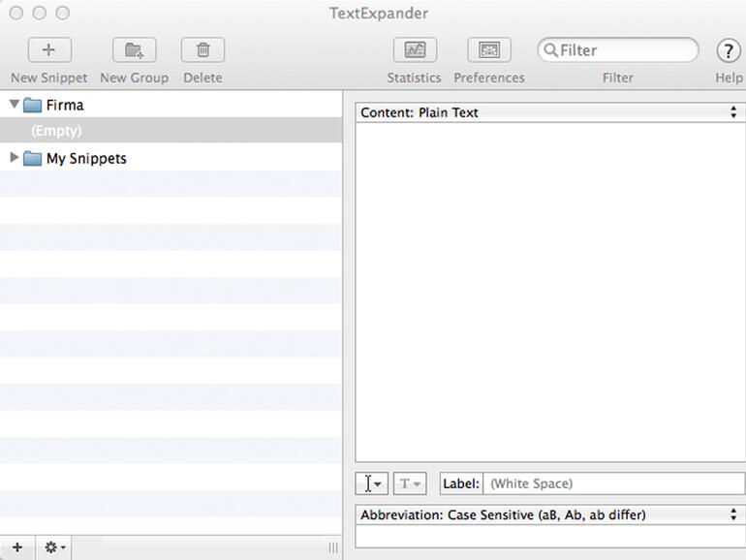This screenshot has width=746, height=560.
Task: Click the Help question mark button
Action: (729, 50)
